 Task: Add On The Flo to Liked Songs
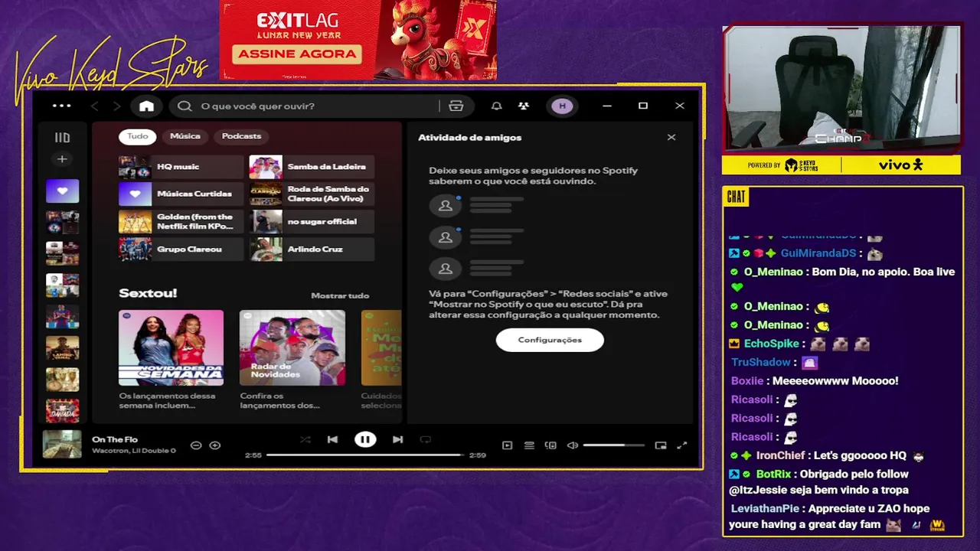pyautogui.click(x=215, y=445)
